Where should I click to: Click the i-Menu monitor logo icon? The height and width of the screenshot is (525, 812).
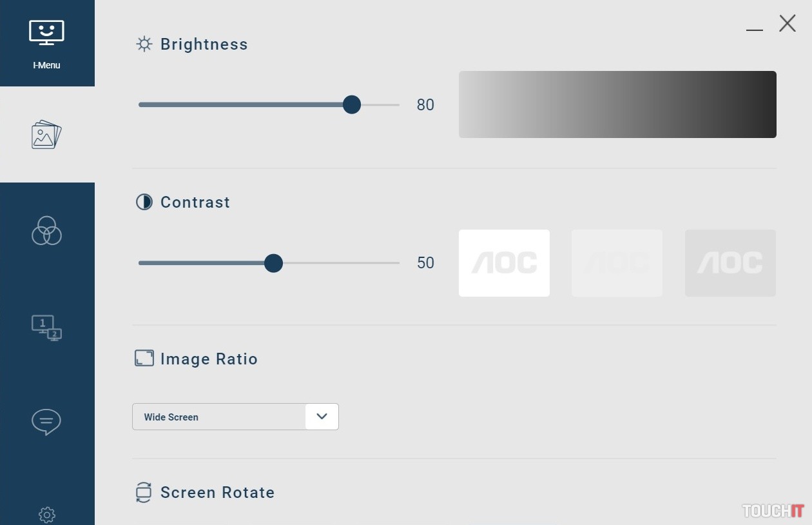46,33
